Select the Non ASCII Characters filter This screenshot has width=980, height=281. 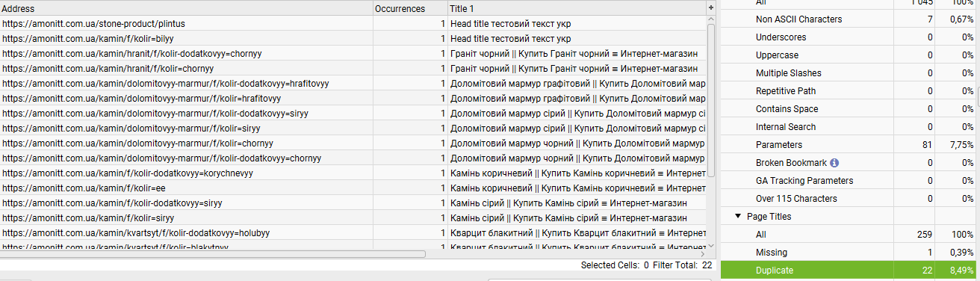point(850,19)
